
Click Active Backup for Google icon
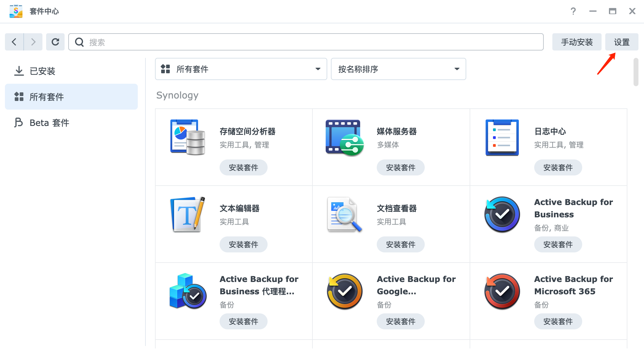click(x=345, y=291)
